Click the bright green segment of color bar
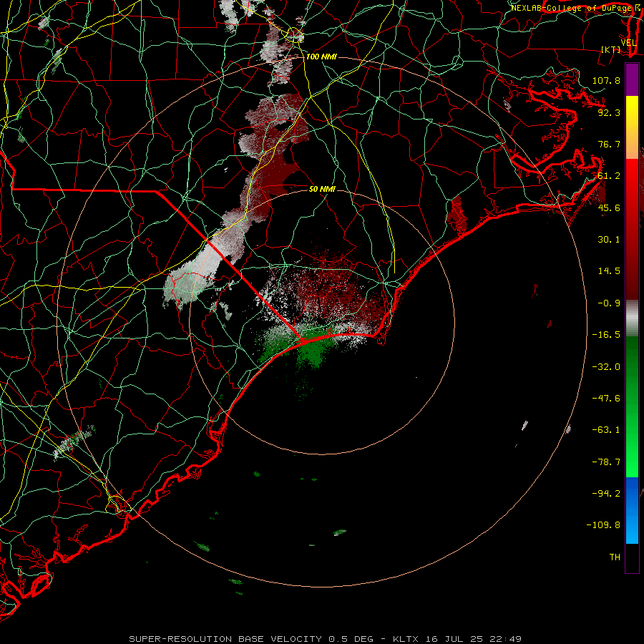The image size is (644, 644). click(x=632, y=407)
